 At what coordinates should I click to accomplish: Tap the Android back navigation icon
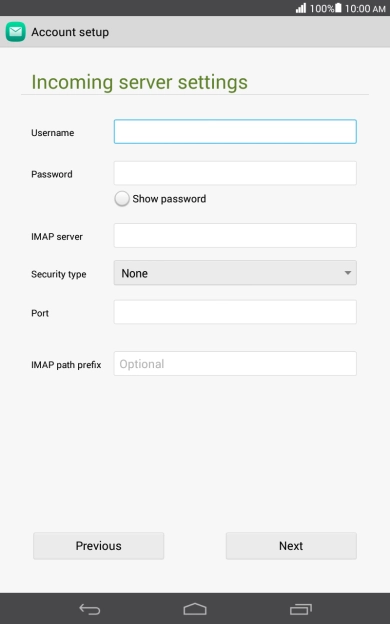(x=90, y=609)
